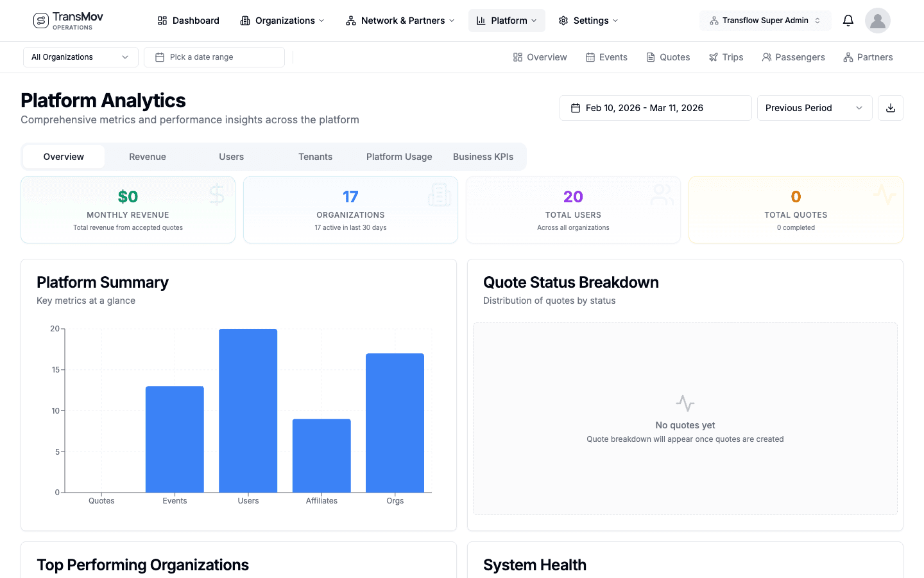Click the user avatar in the top-right corner
924x578 pixels.
click(877, 20)
